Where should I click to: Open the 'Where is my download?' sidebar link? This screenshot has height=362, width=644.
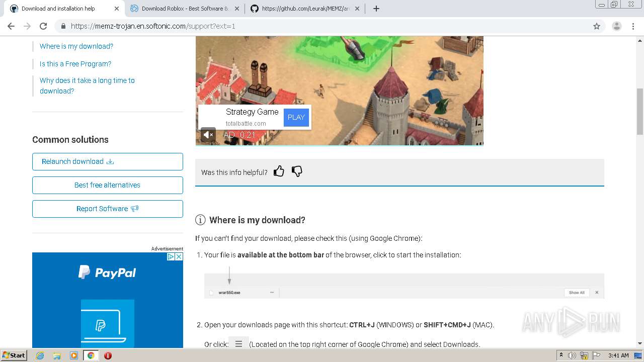[x=76, y=46]
